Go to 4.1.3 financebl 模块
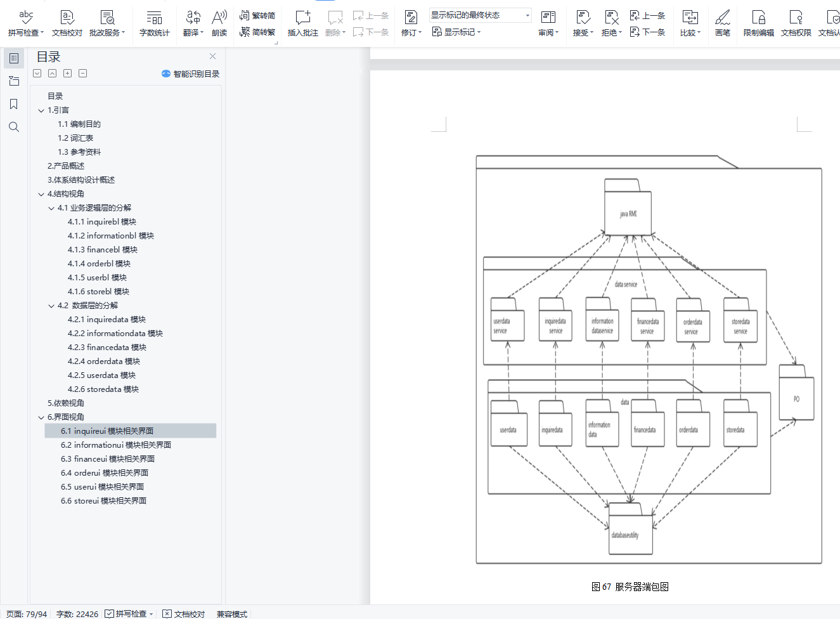The height and width of the screenshot is (619, 840). click(103, 250)
